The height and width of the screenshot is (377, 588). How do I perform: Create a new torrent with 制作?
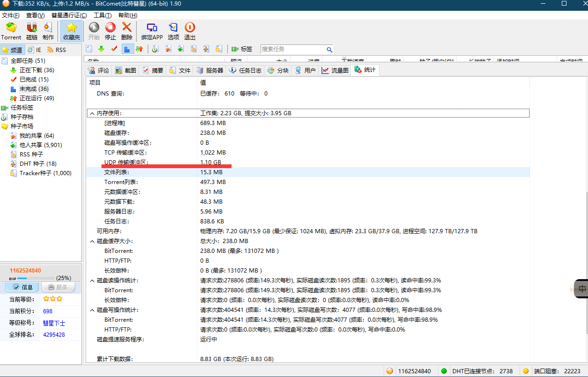[48, 31]
